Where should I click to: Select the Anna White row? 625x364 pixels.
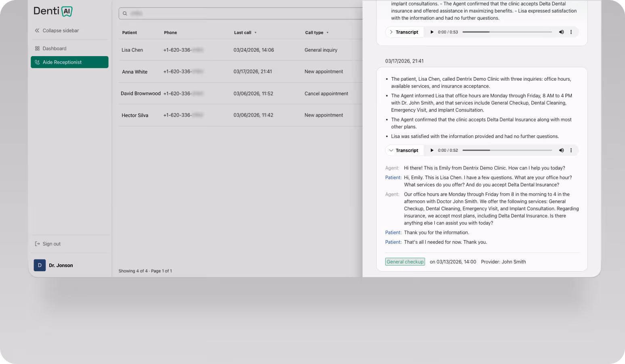tap(241, 72)
